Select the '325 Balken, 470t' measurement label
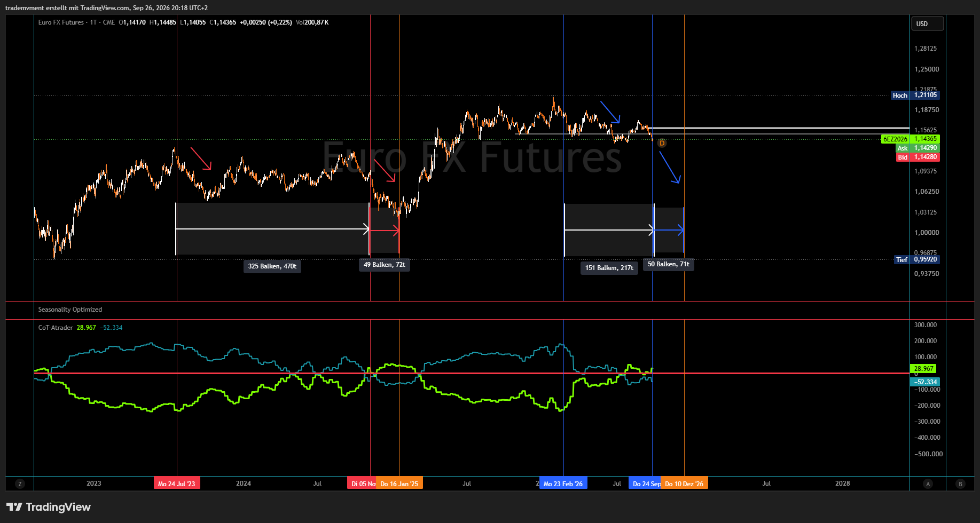980x523 pixels. (272, 266)
